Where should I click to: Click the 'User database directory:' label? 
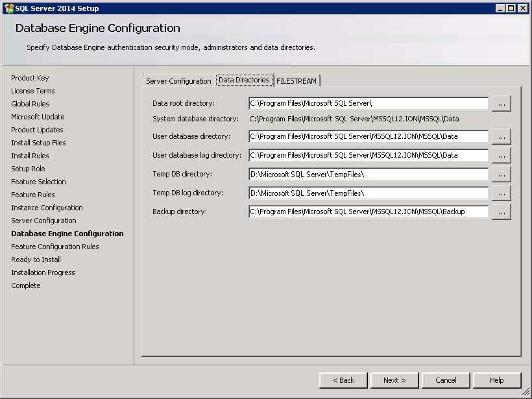tap(191, 136)
